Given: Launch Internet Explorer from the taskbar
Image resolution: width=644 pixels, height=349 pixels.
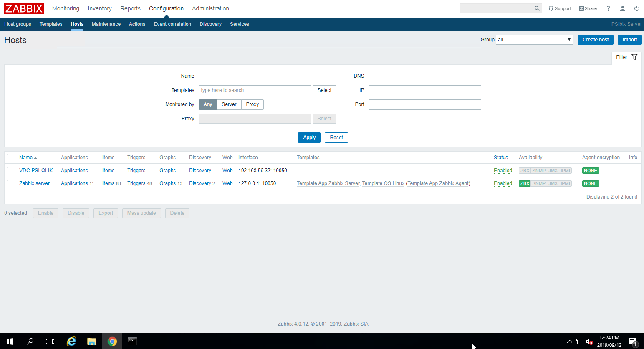Looking at the screenshot, I should coord(71,341).
